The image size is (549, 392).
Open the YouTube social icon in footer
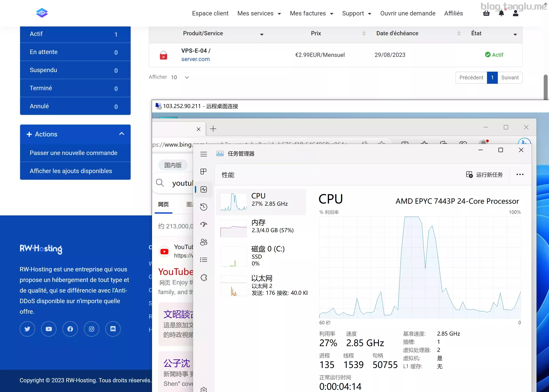coord(49,329)
